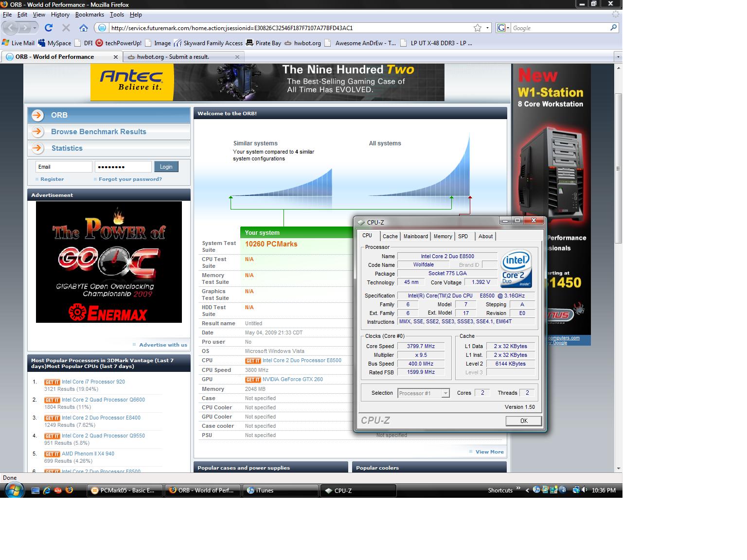Viewport: 747px width, 560px height.
Task: Go to the Firefox home page
Action: (x=84, y=28)
